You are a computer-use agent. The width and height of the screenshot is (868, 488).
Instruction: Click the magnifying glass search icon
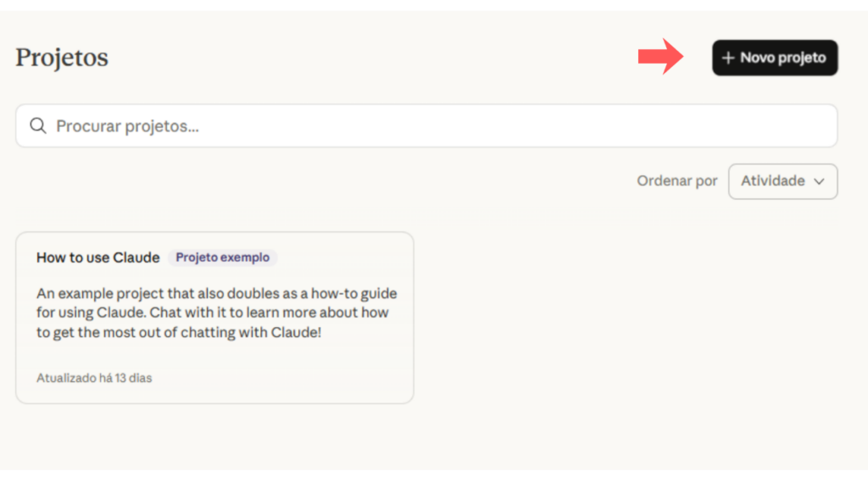(x=37, y=126)
